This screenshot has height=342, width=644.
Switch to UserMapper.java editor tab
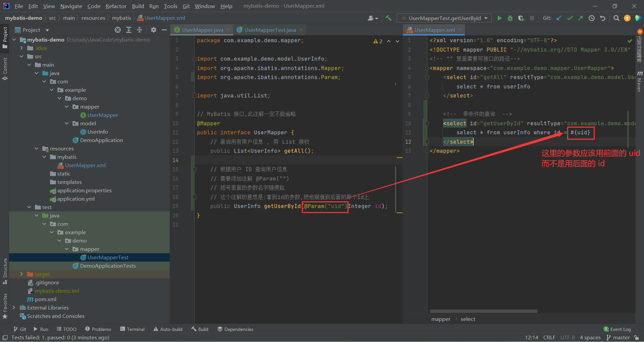point(202,30)
